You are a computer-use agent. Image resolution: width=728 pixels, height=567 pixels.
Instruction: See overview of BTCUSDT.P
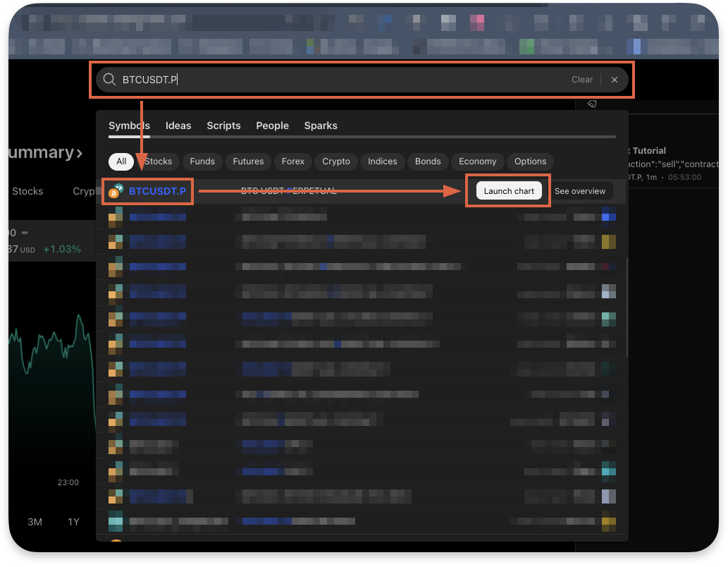click(x=580, y=191)
